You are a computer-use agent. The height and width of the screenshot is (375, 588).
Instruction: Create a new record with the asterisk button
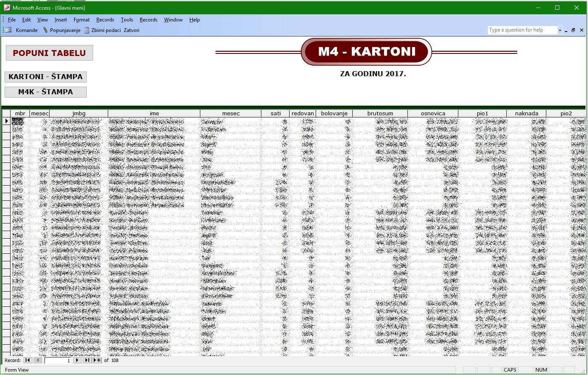point(97,360)
